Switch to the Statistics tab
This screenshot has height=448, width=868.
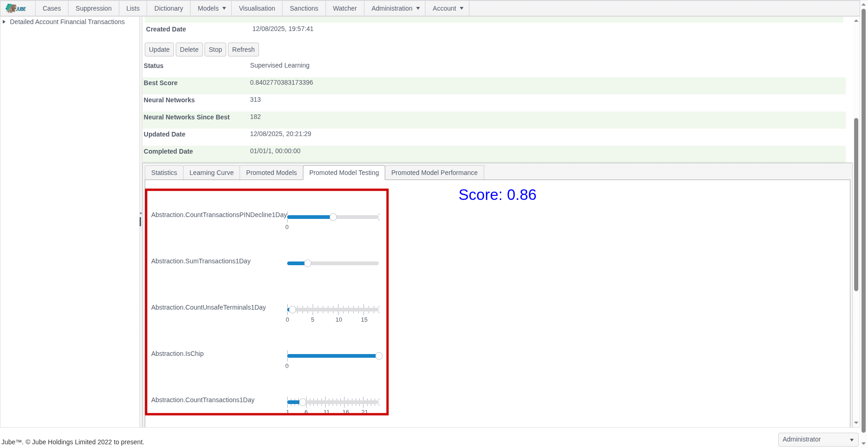click(x=164, y=173)
